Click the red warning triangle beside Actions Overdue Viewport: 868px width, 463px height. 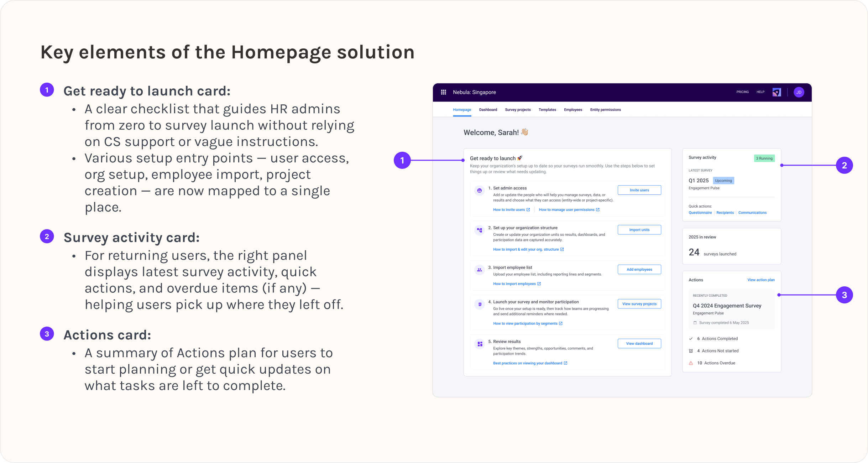click(x=691, y=363)
